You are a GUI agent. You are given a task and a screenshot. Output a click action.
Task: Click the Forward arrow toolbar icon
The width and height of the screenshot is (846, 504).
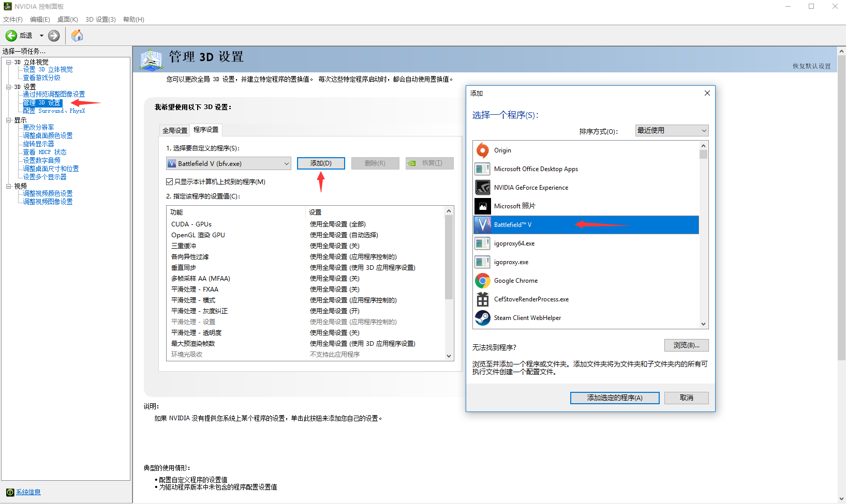pos(54,36)
